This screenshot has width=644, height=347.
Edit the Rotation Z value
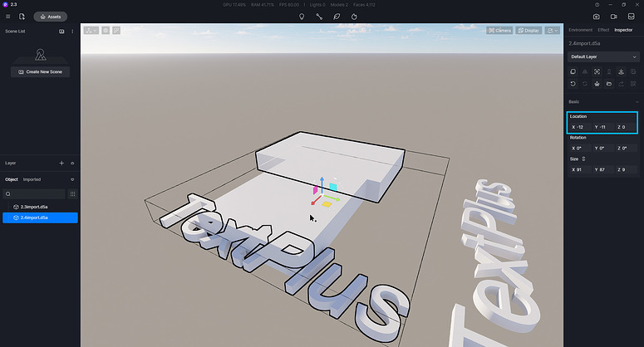[625, 148]
